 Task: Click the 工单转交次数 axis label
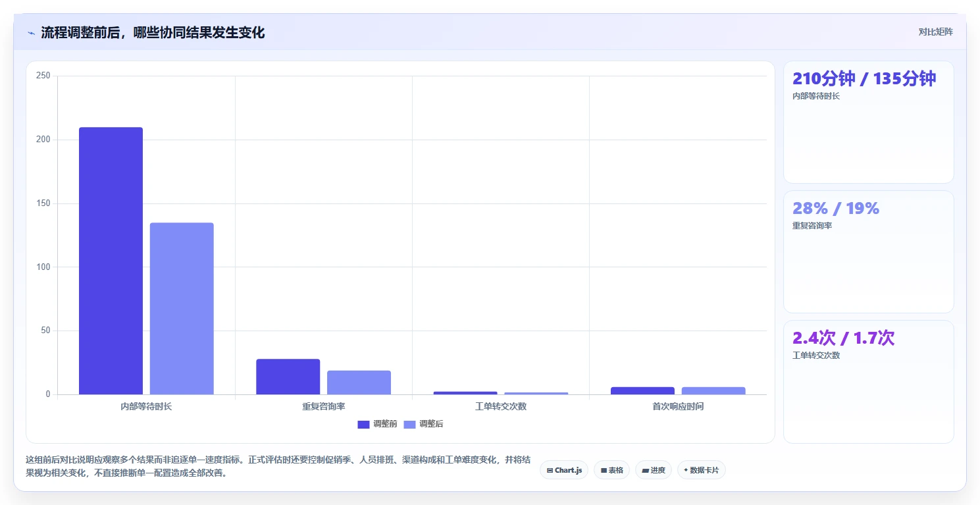tap(501, 406)
